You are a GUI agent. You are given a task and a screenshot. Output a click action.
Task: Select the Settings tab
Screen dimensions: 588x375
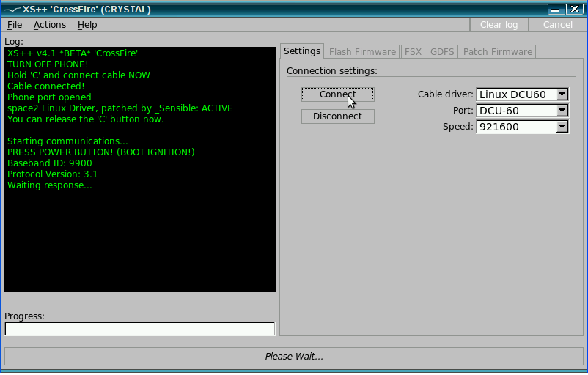(x=302, y=51)
